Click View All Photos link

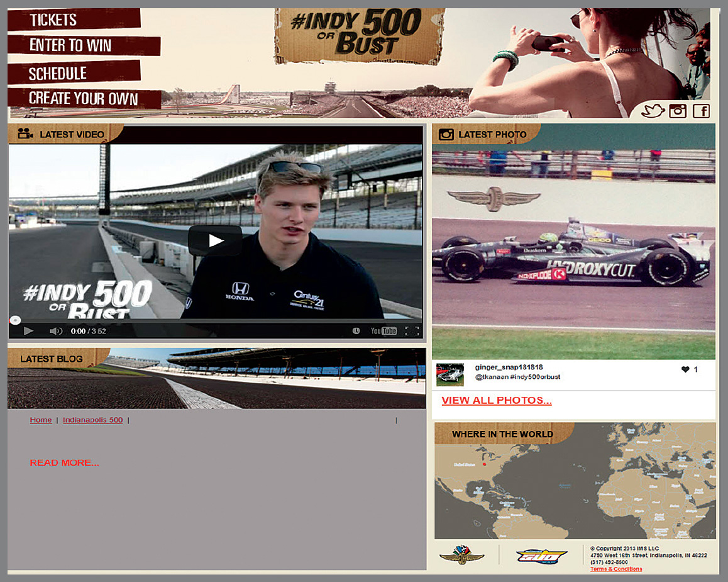[x=497, y=400]
